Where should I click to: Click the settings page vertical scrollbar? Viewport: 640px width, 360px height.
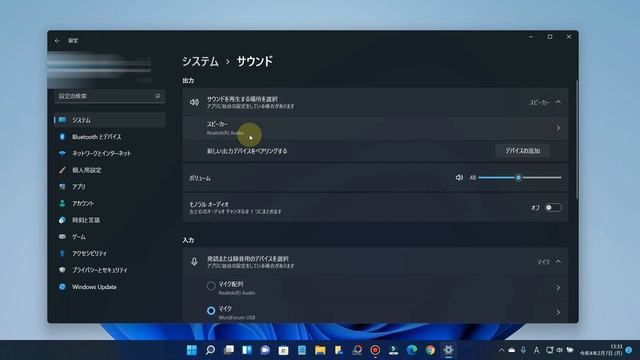(577, 140)
